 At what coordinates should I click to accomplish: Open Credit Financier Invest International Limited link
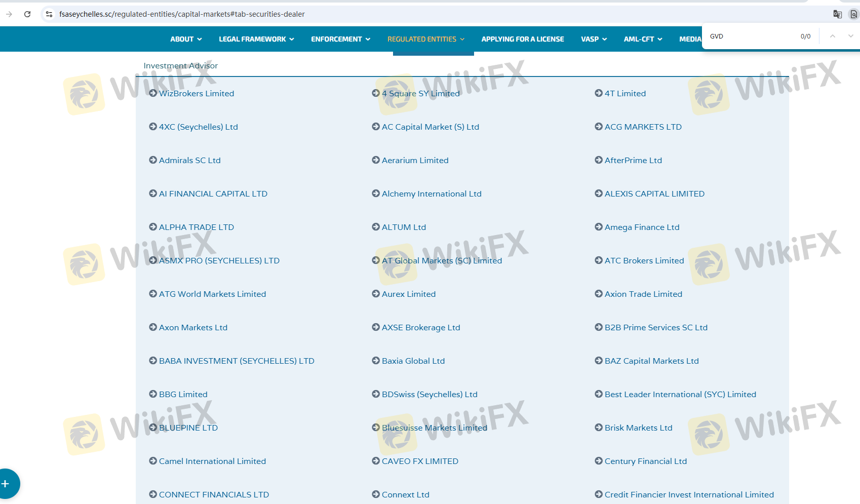689,494
